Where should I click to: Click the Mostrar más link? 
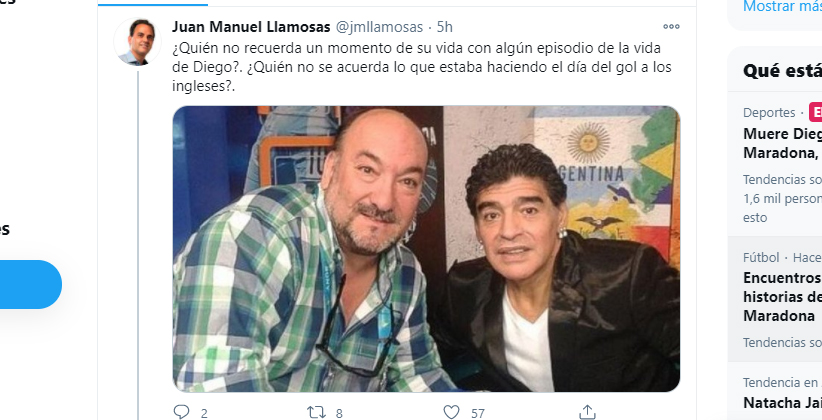pos(782,6)
